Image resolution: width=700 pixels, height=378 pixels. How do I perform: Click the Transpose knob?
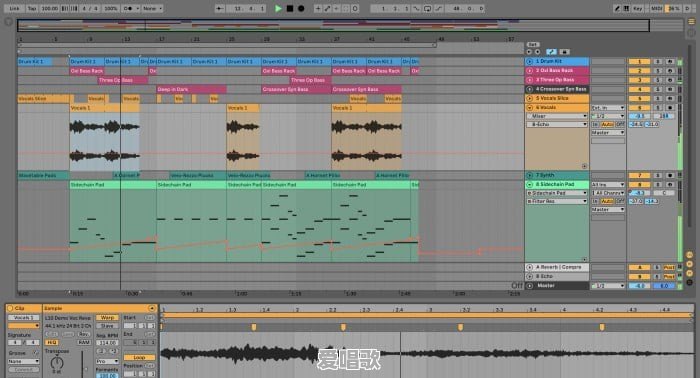(x=57, y=363)
